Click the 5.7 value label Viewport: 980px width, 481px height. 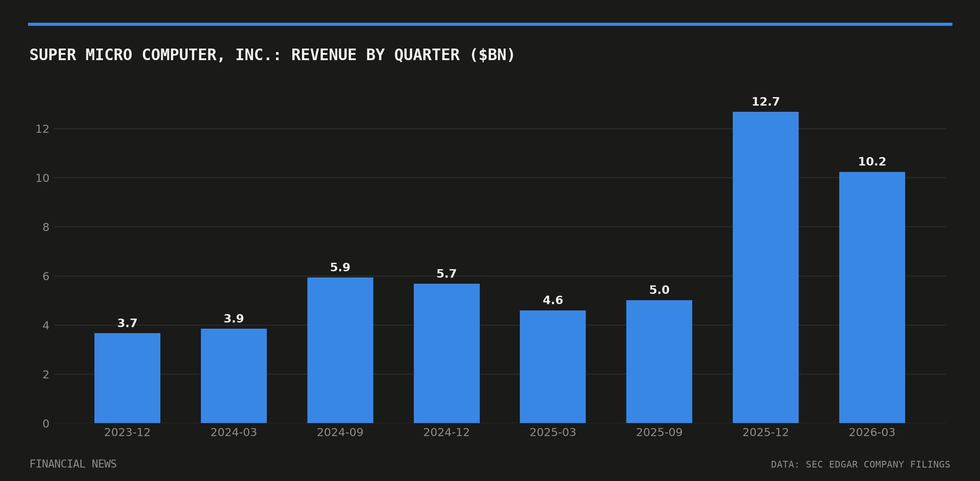447,274
